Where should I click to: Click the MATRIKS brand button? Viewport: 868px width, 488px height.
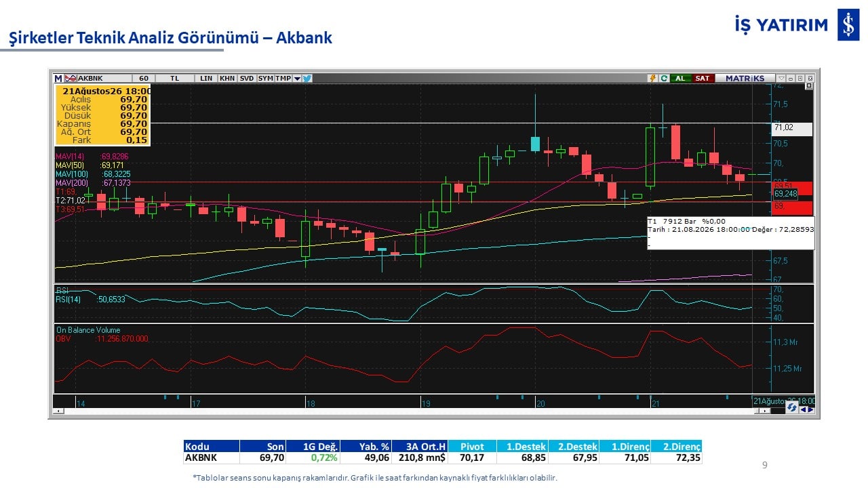click(x=745, y=78)
